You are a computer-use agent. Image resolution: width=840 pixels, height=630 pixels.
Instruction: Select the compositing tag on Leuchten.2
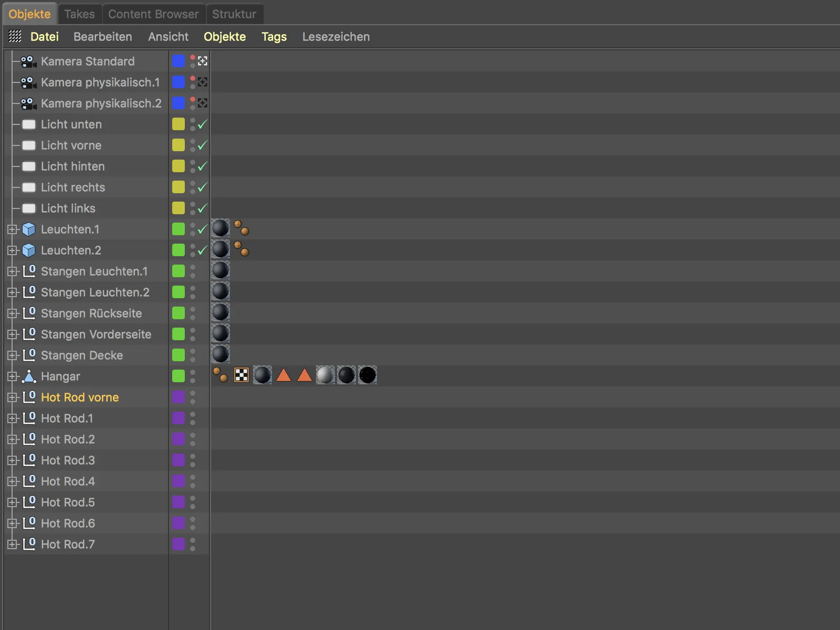(x=241, y=249)
